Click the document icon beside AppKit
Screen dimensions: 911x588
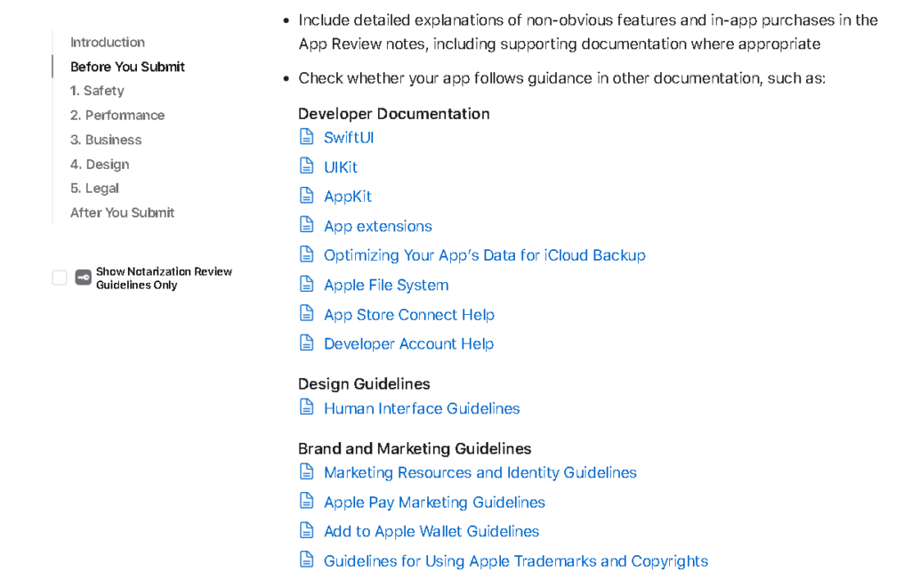pyautogui.click(x=306, y=195)
